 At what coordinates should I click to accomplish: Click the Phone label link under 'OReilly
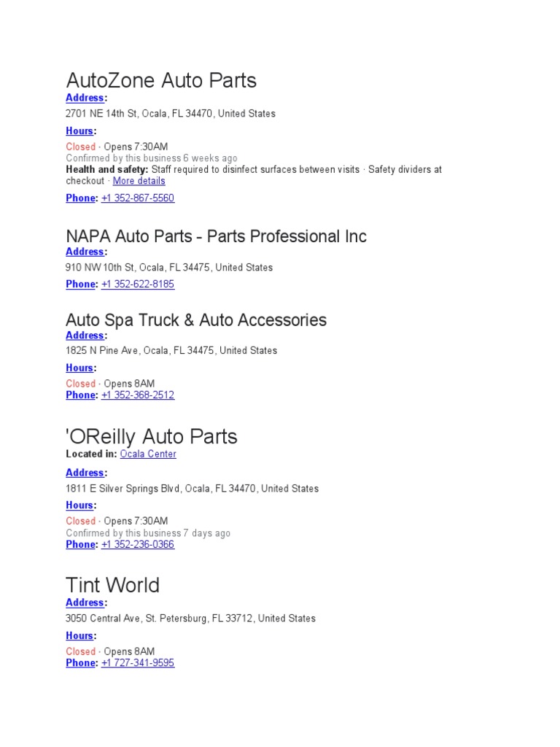pyautogui.click(x=80, y=545)
